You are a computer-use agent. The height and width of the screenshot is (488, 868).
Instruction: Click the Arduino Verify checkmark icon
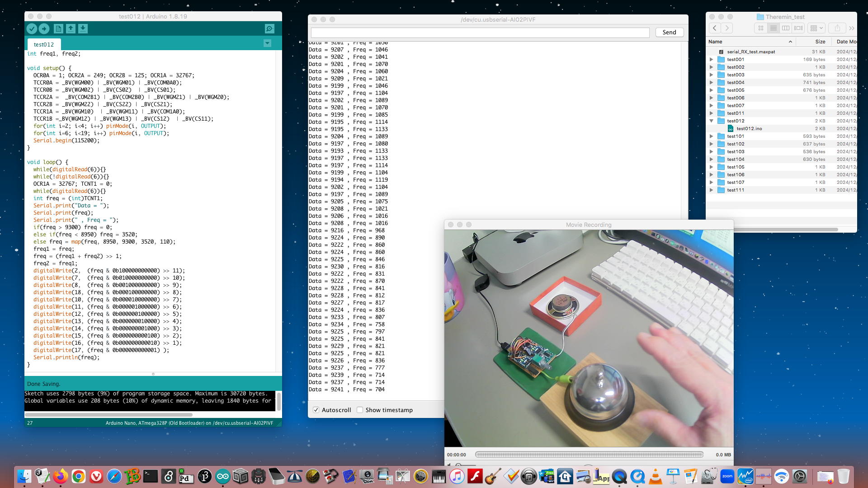(x=32, y=29)
